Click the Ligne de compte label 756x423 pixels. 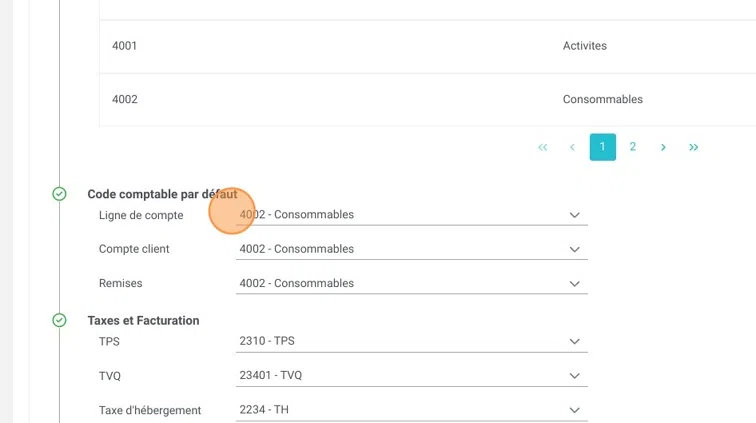click(x=141, y=215)
